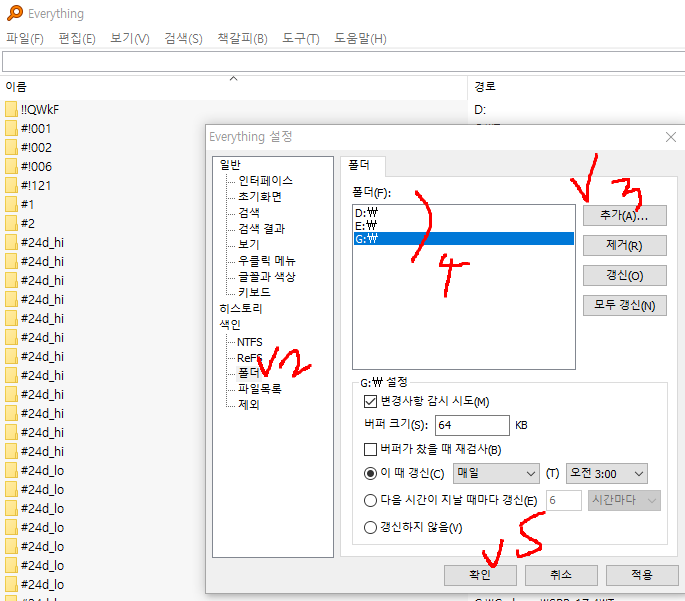This screenshot has height=601, width=685.
Task: Select D:₩ in folder list
Action: pos(463,213)
